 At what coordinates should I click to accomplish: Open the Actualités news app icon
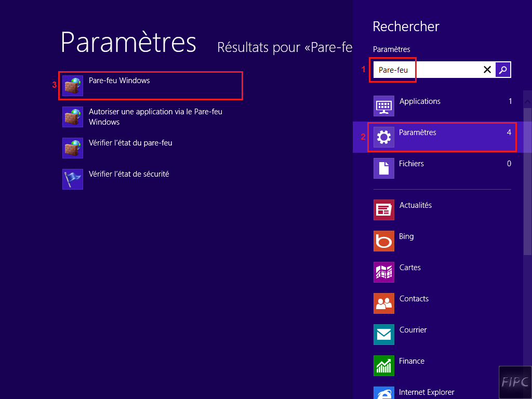click(x=384, y=210)
